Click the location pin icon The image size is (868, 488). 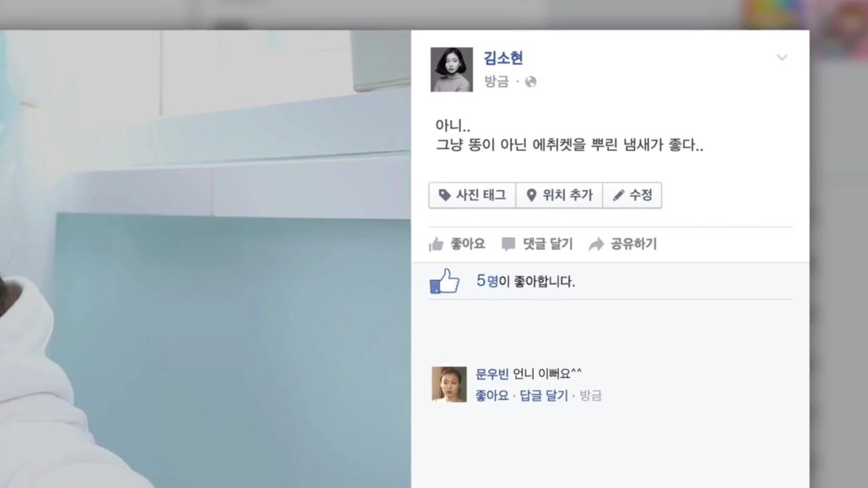coord(532,195)
